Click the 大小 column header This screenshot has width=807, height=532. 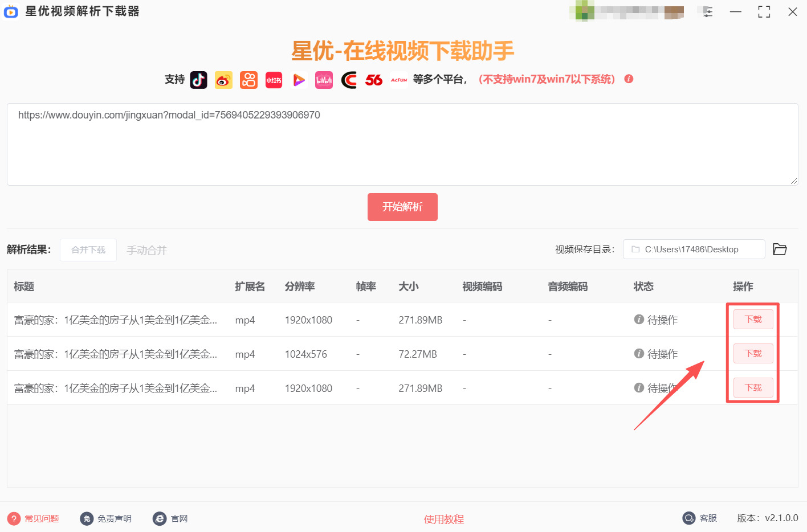point(409,287)
